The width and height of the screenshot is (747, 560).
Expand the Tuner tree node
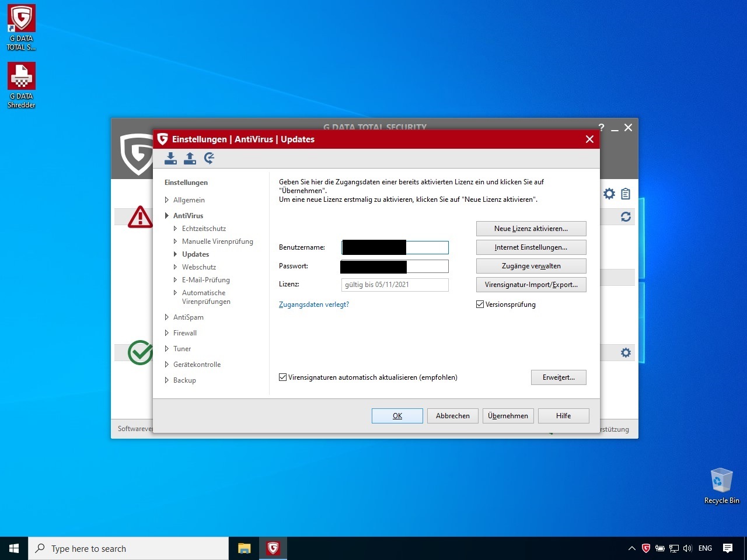tap(167, 349)
